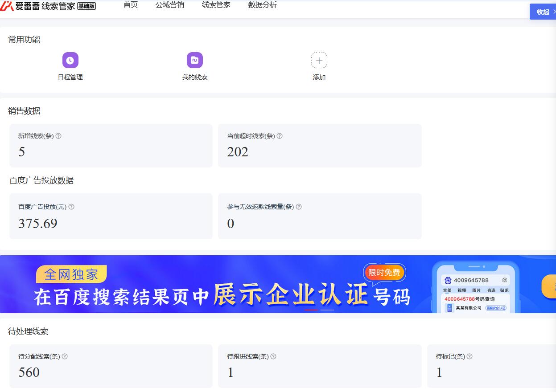Click help icon next to 新增线索(条)

point(58,136)
